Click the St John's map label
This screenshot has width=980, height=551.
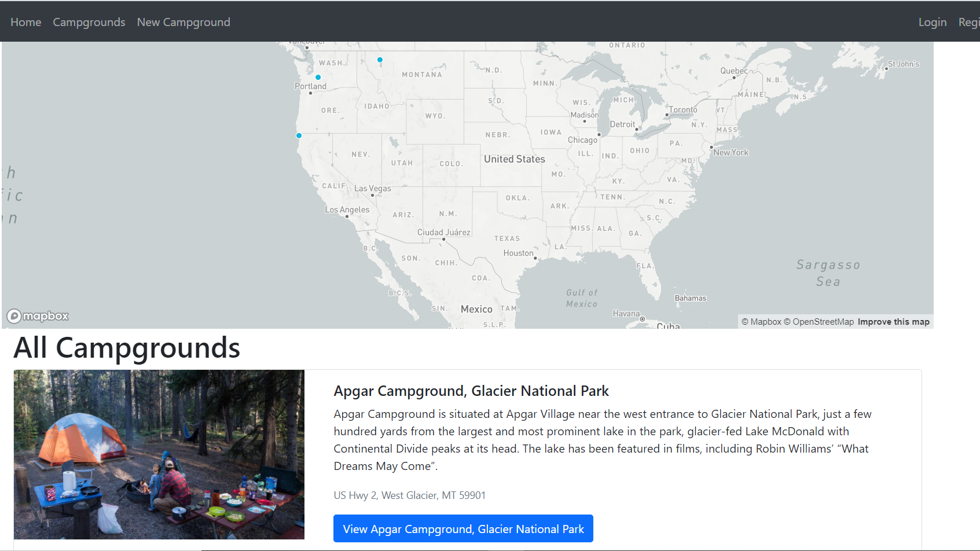904,64
